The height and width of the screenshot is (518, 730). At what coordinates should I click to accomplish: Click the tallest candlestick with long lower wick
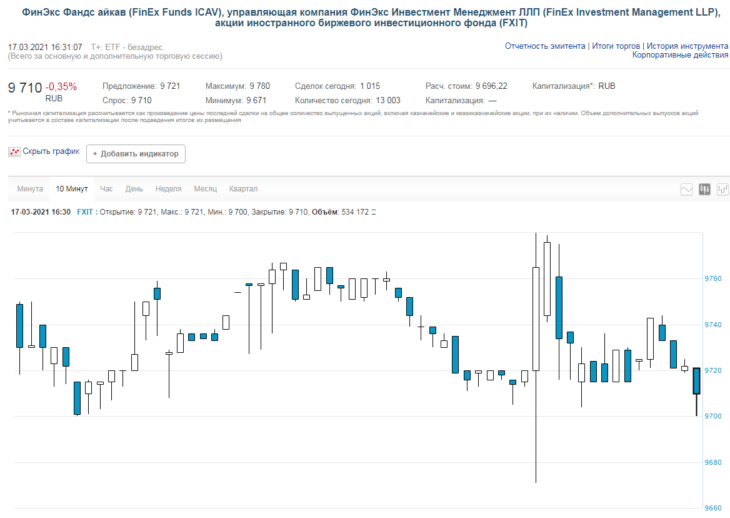(536, 319)
